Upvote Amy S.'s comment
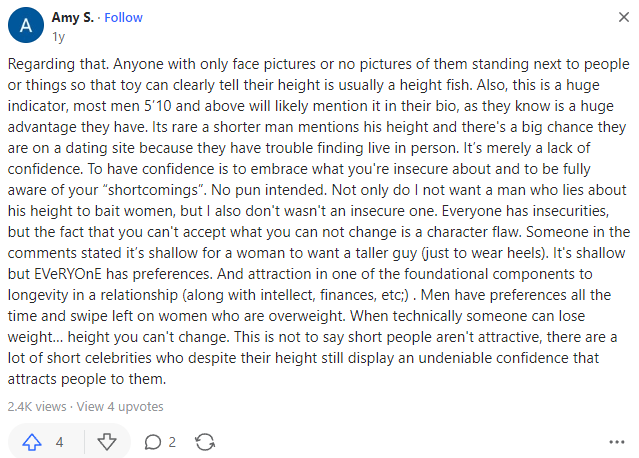 tap(32, 442)
